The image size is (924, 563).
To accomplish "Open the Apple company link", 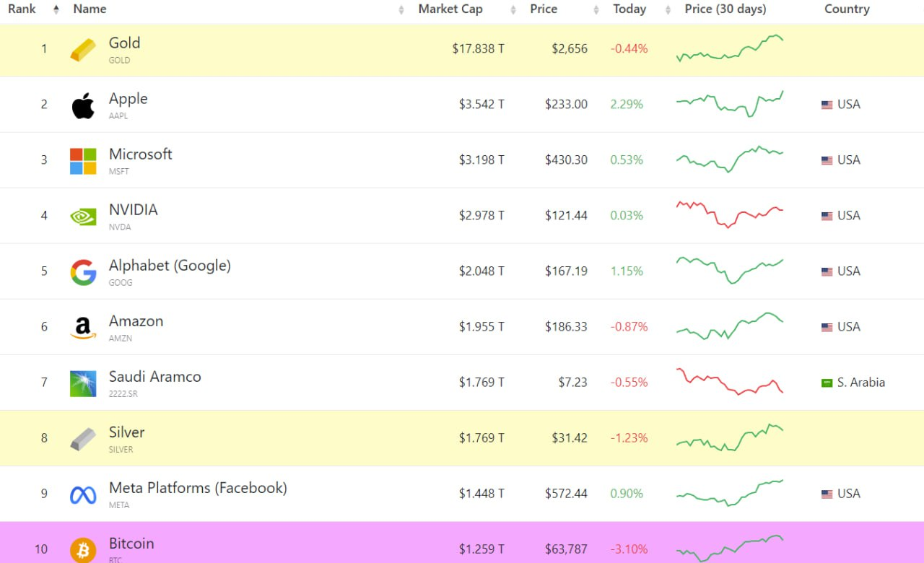I will tap(128, 99).
